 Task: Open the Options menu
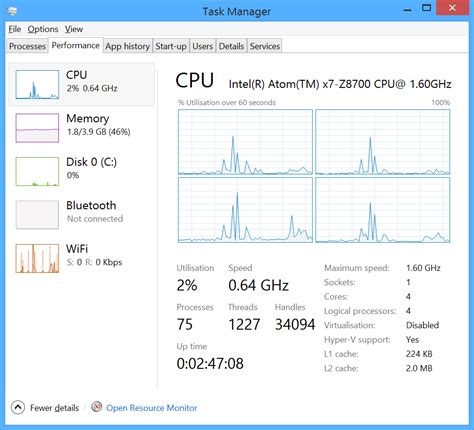(x=43, y=29)
